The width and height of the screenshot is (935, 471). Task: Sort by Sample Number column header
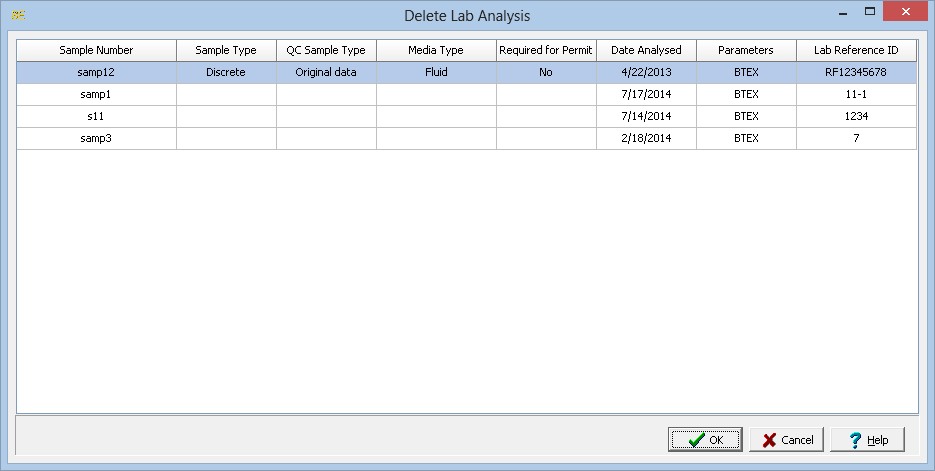(x=96, y=50)
